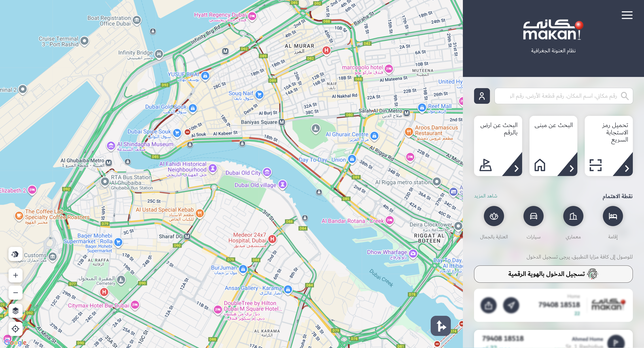Open the land search by number card
The image size is (644, 348).
point(498,146)
